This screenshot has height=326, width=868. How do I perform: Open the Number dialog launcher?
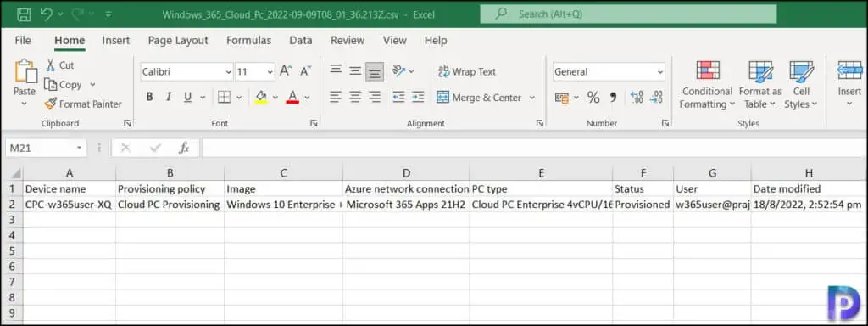665,123
